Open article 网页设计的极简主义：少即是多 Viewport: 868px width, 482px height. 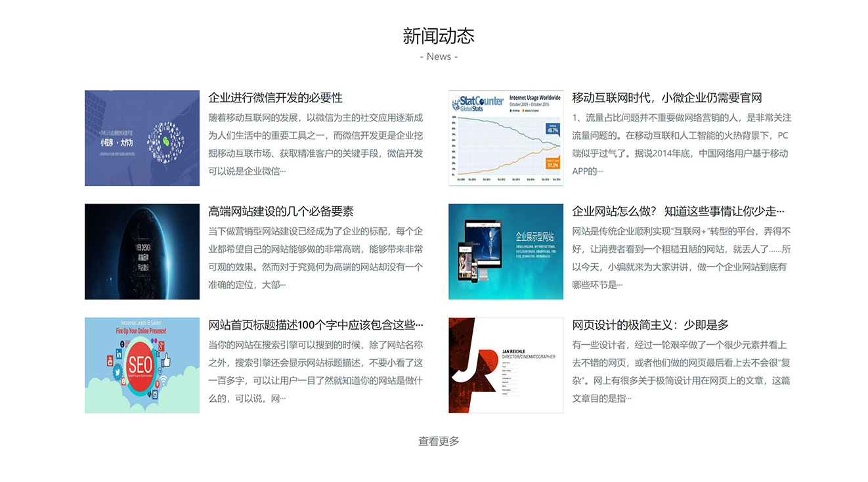click(x=651, y=325)
